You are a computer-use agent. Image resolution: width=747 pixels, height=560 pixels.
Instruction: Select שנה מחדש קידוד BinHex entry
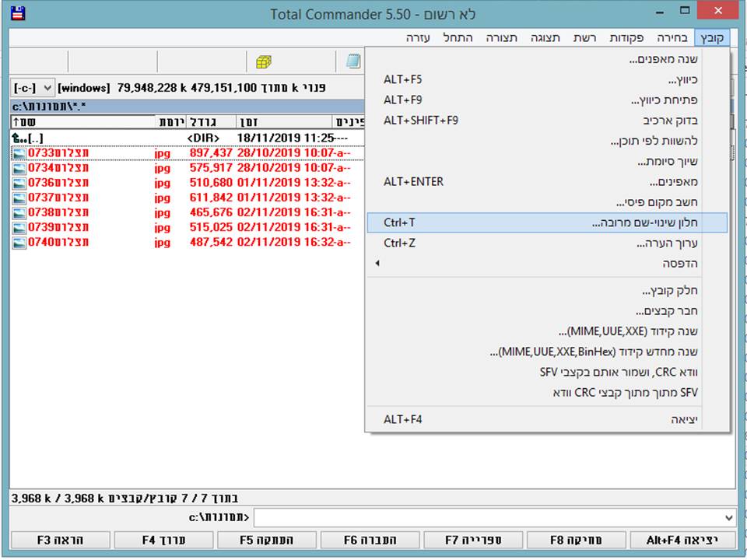tap(547, 352)
